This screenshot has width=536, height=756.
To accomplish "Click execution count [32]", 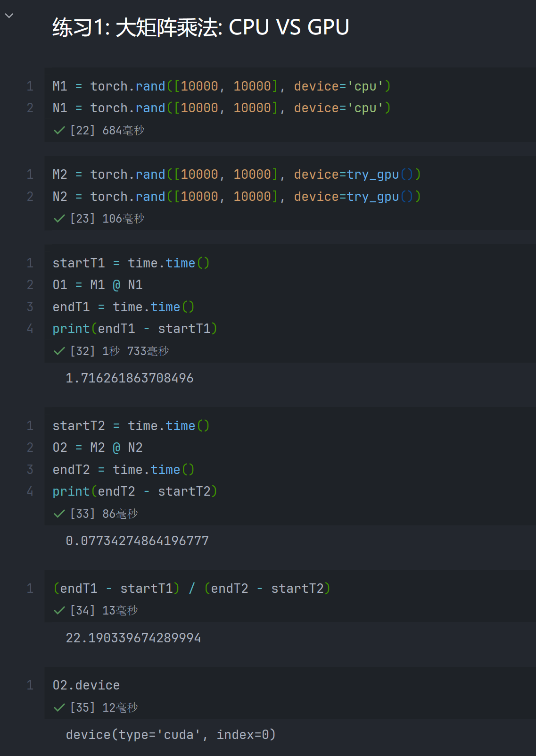I will click(x=82, y=351).
